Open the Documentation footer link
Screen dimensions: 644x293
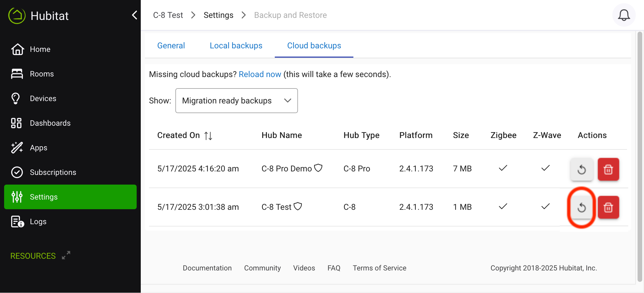click(x=207, y=268)
